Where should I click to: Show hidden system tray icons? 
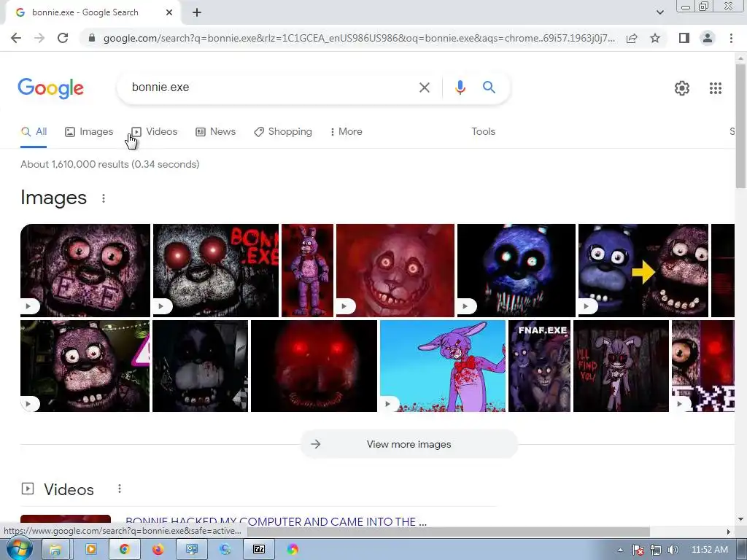[620, 550]
